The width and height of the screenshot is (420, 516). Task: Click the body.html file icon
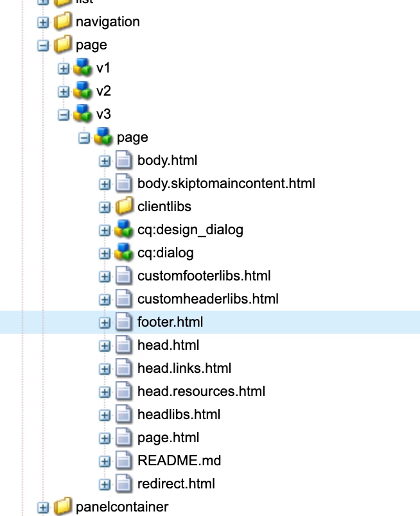click(124, 160)
